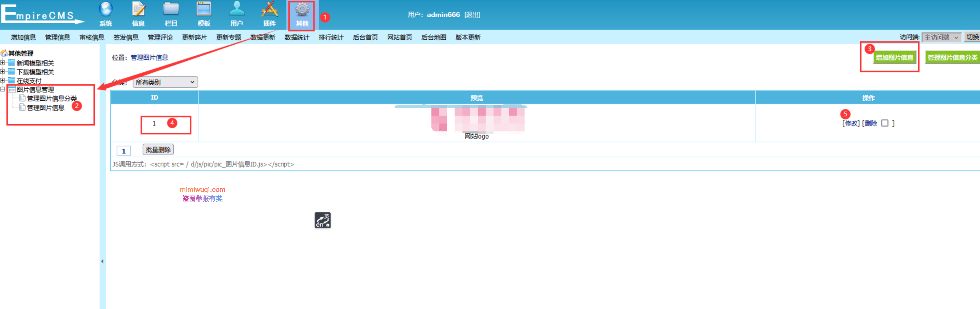Open 增加信息 menu item
This screenshot has height=309, width=980.
click(x=23, y=37)
